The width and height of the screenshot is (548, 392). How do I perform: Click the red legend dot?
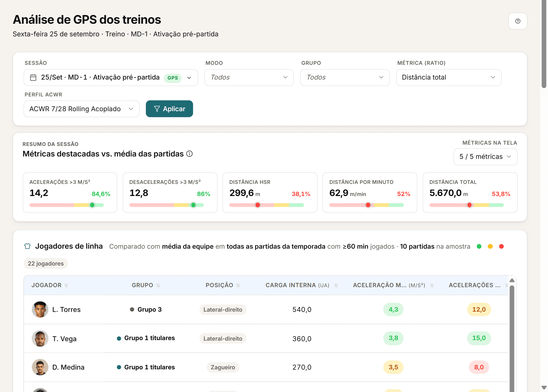pyautogui.click(x=501, y=246)
